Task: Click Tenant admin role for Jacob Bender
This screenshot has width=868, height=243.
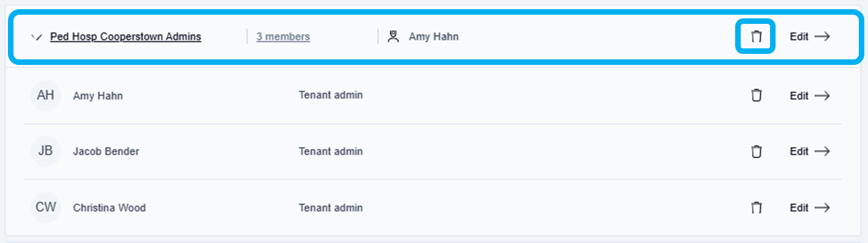Action: (x=331, y=151)
